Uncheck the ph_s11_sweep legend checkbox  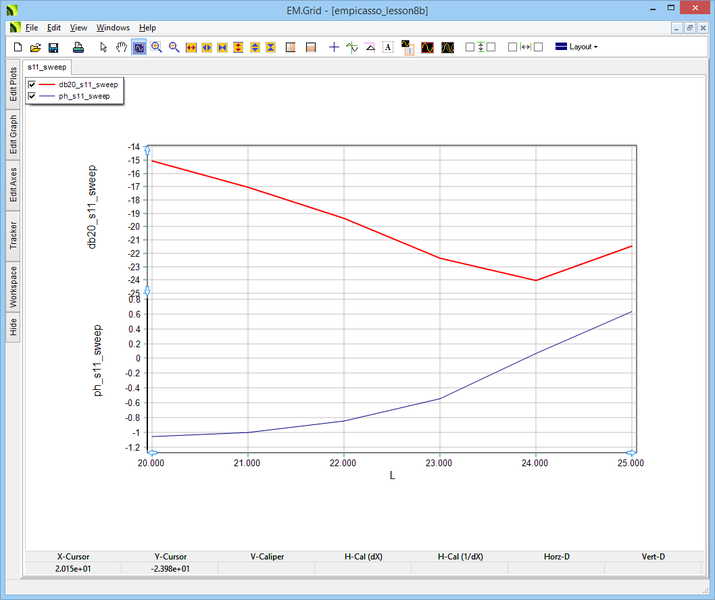click(33, 97)
